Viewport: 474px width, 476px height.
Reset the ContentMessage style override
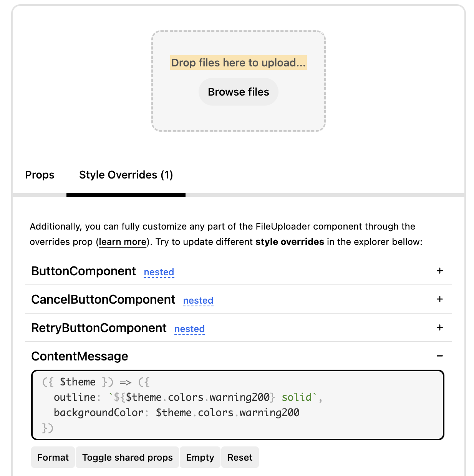240,457
